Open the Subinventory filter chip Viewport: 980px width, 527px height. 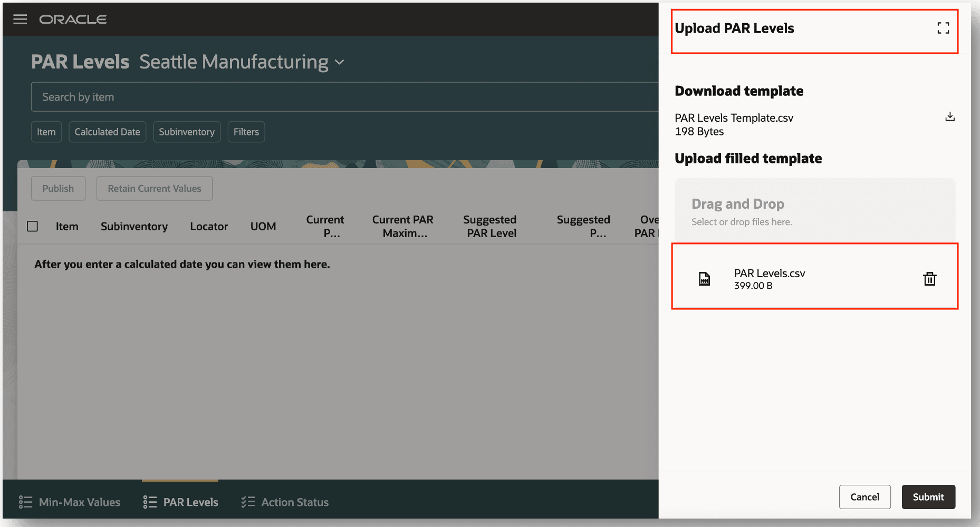[187, 132]
